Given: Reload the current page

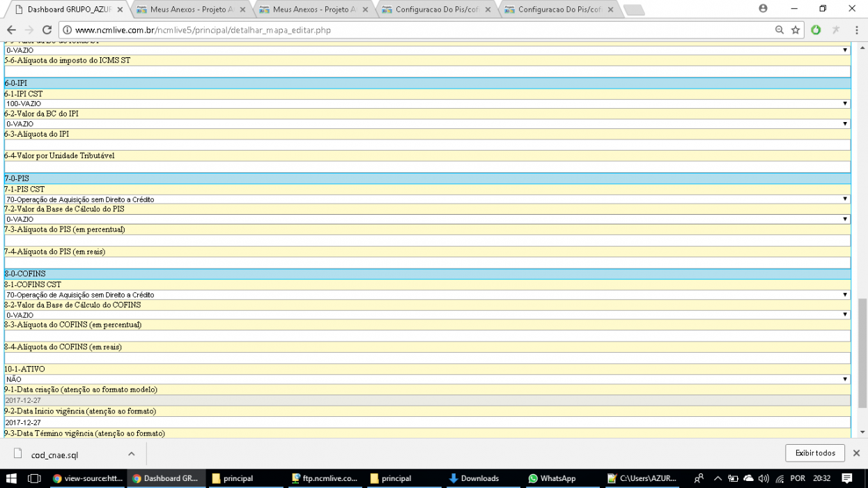Looking at the screenshot, I should click(x=47, y=30).
